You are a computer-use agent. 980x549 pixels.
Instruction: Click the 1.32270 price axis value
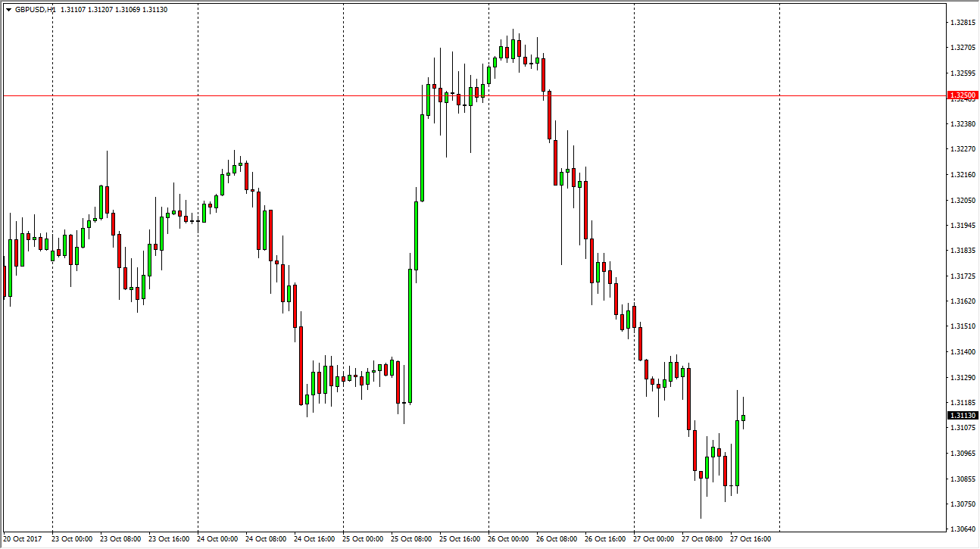click(x=963, y=149)
